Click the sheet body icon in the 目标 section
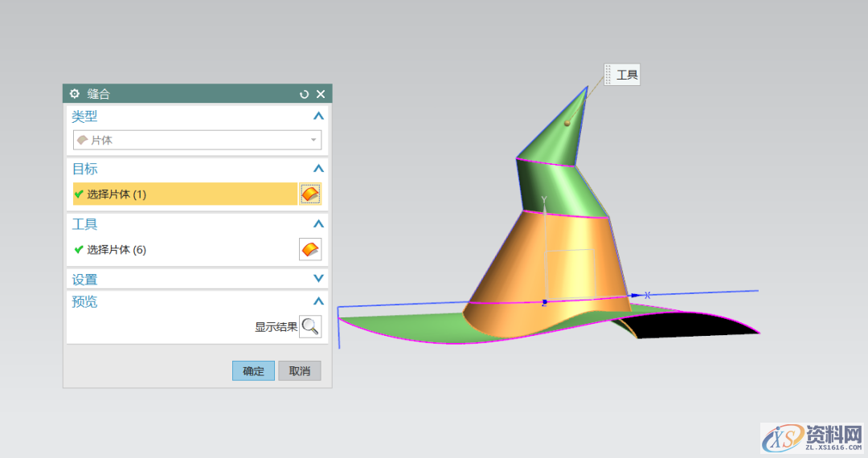The image size is (868, 458). (310, 194)
